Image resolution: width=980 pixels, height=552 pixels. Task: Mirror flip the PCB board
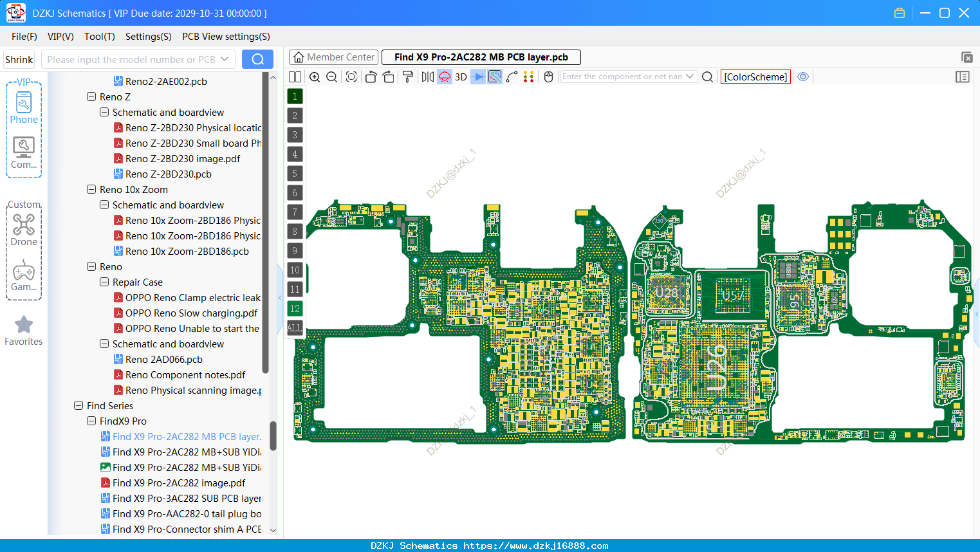[428, 77]
